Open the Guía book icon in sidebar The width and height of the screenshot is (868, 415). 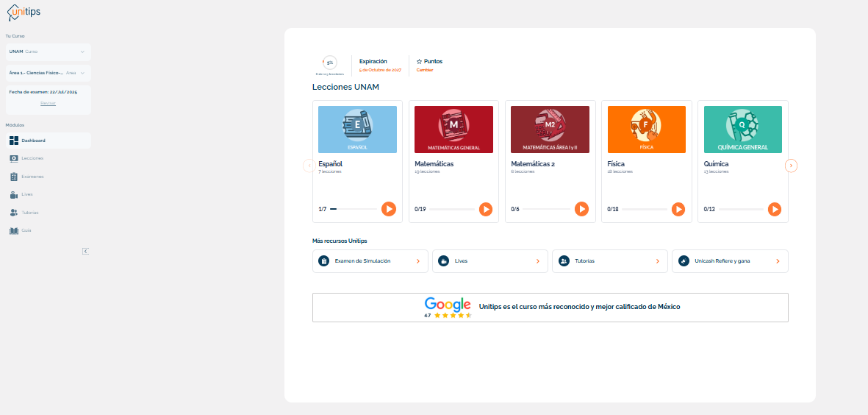click(14, 230)
